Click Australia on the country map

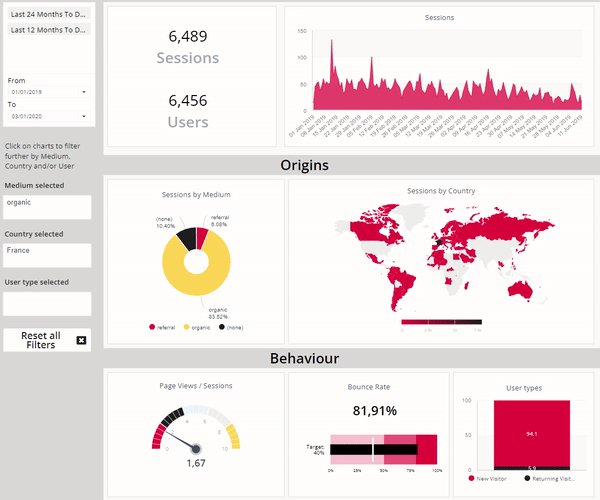(x=521, y=290)
